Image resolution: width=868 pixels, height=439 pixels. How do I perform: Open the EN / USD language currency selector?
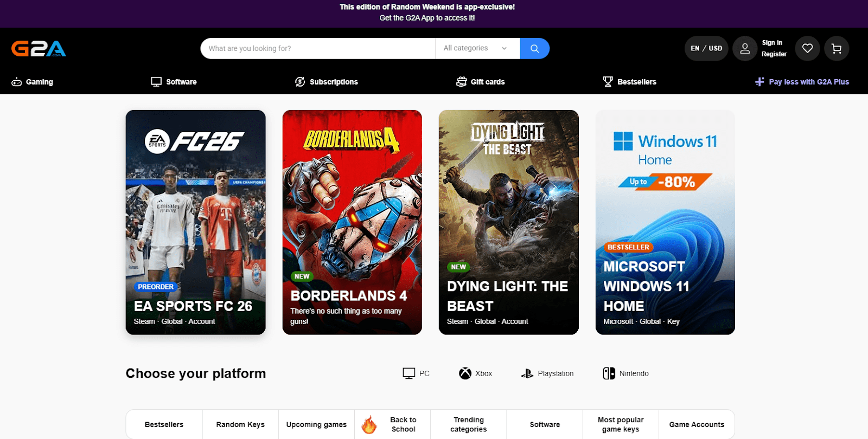coord(706,49)
